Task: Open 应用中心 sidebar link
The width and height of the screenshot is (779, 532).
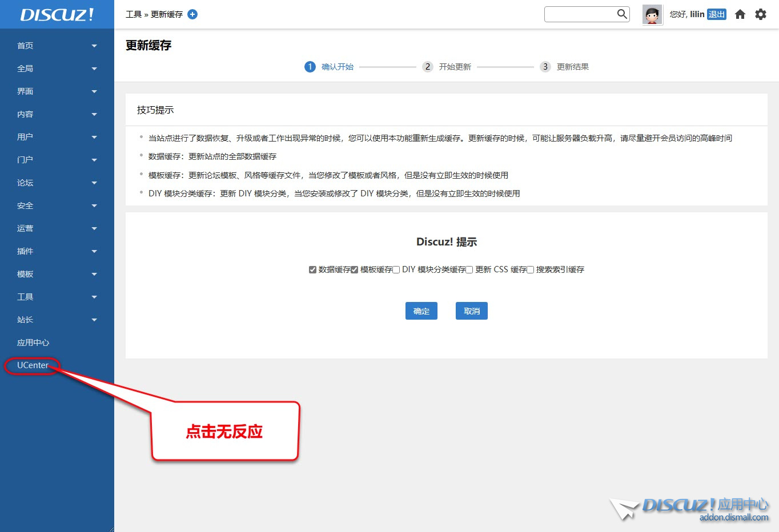Action: pos(33,342)
